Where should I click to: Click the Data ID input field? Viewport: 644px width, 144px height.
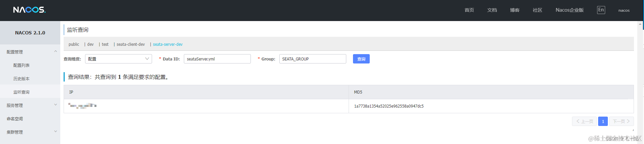217,59
